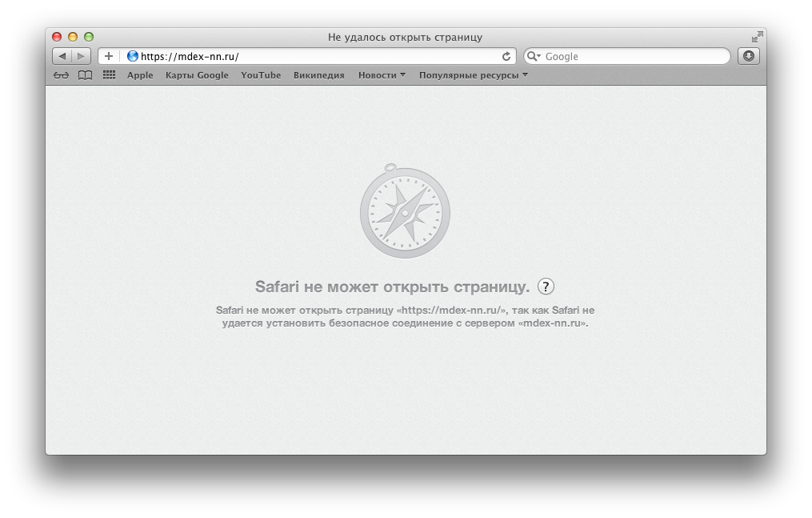Open Reading List glasses icon
The width and height of the screenshot is (812, 518).
point(61,75)
